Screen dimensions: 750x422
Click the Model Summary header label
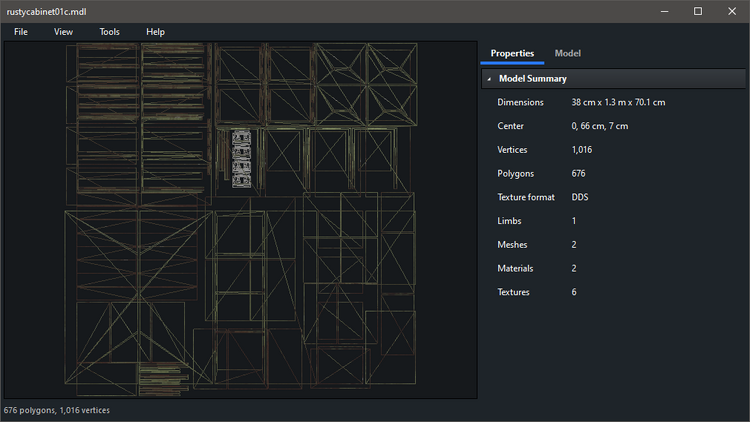[x=533, y=78]
